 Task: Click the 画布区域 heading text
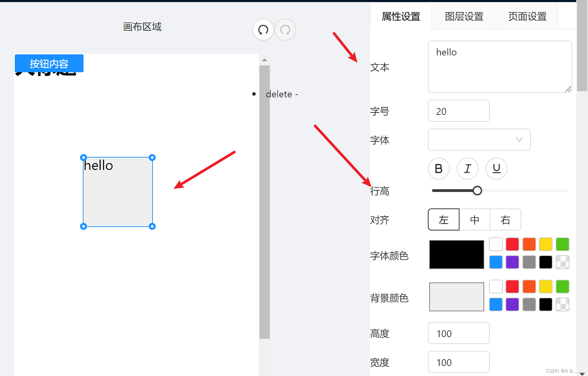142,26
